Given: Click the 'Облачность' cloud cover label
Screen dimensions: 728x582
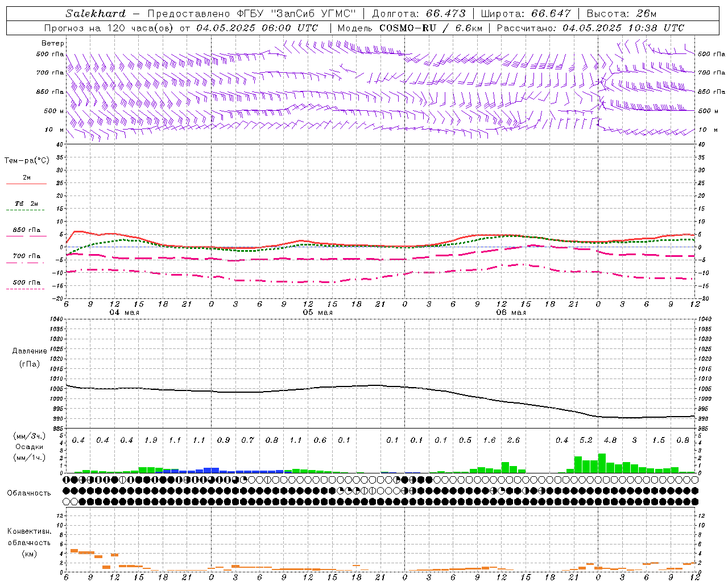Looking at the screenshot, I should click(29, 493).
